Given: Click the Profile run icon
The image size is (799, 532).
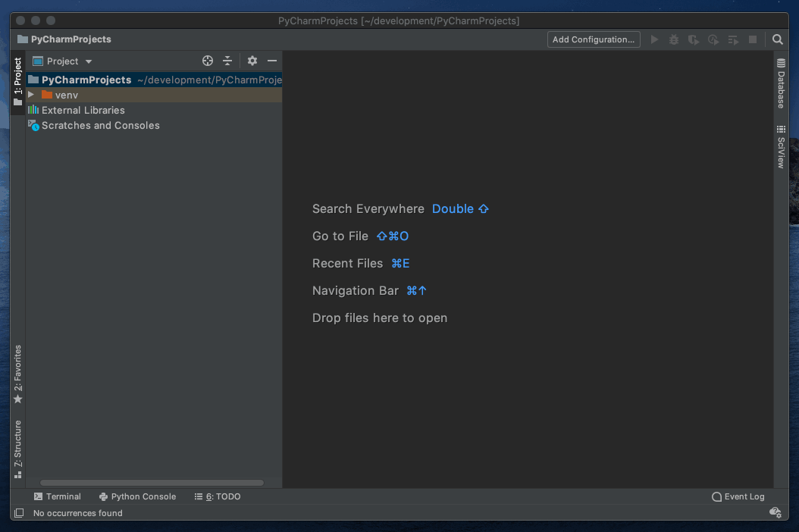Looking at the screenshot, I should (713, 39).
